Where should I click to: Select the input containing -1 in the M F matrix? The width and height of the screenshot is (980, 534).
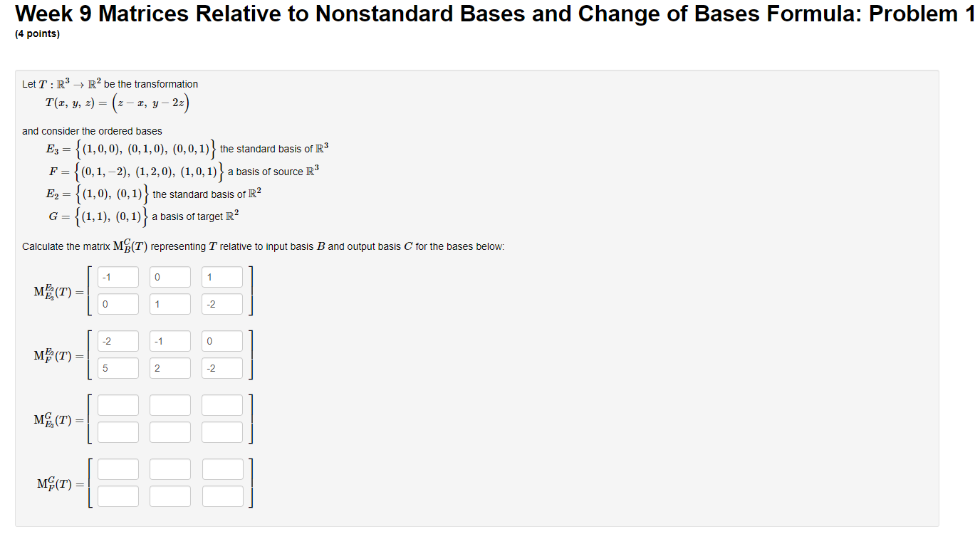coord(170,340)
